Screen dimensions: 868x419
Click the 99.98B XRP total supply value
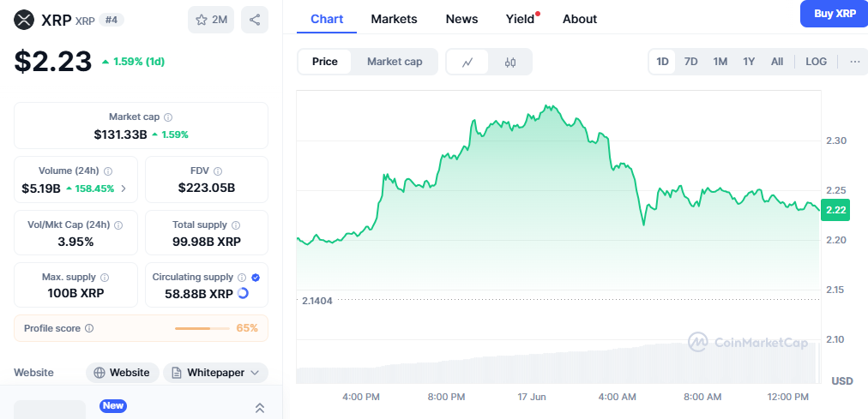pyautogui.click(x=207, y=242)
